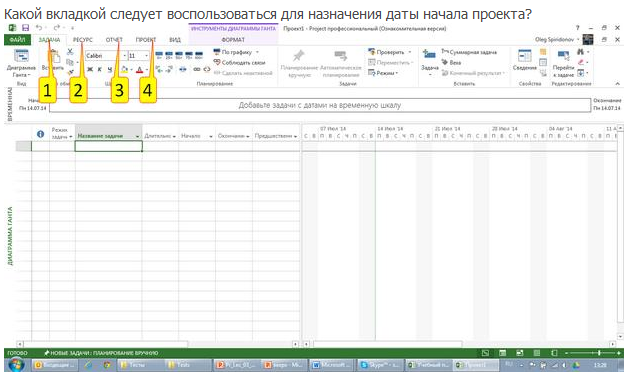Open the Oleg Spiridonov account dropdown

[x=557, y=39]
